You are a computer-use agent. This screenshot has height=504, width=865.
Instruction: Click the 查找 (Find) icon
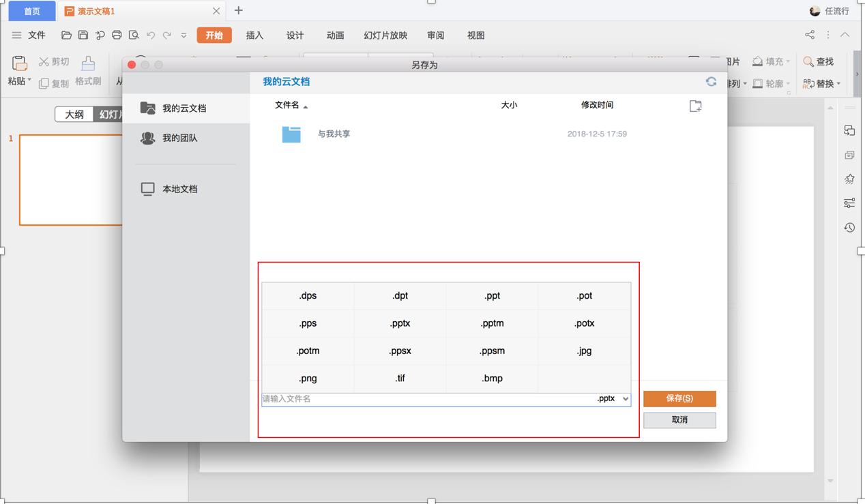point(818,61)
